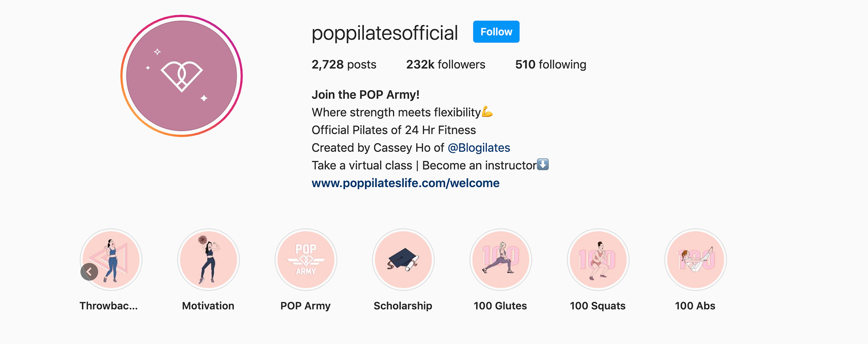Select the poppilatesofficial username heading

(x=385, y=33)
